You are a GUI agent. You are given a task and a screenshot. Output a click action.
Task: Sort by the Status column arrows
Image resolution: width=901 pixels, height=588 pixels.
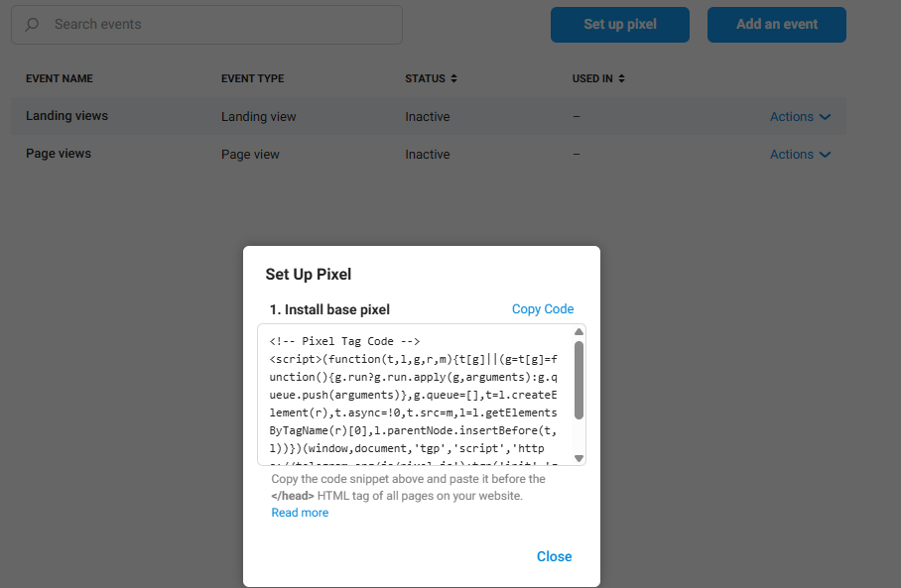tap(453, 78)
